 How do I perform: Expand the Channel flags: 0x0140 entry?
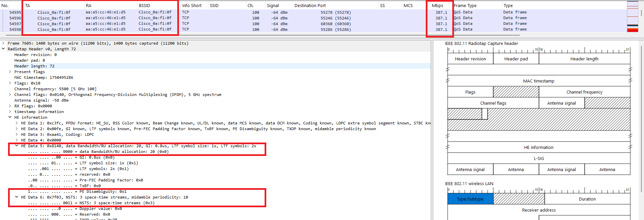10,95
